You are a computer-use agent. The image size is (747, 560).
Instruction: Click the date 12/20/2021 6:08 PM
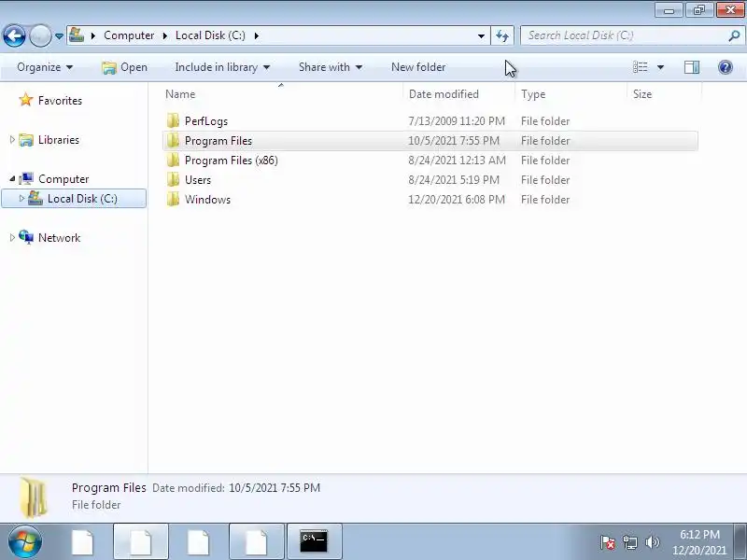coord(457,199)
